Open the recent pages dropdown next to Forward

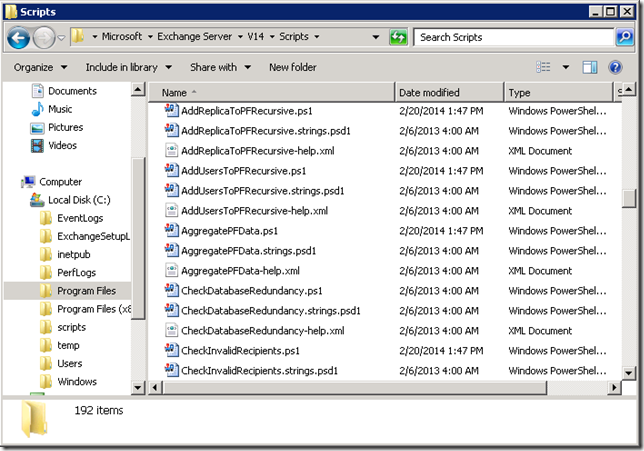coord(62,38)
